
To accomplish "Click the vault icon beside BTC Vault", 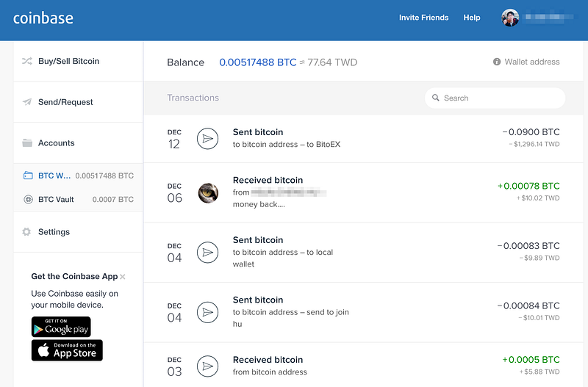I will click(x=28, y=199).
